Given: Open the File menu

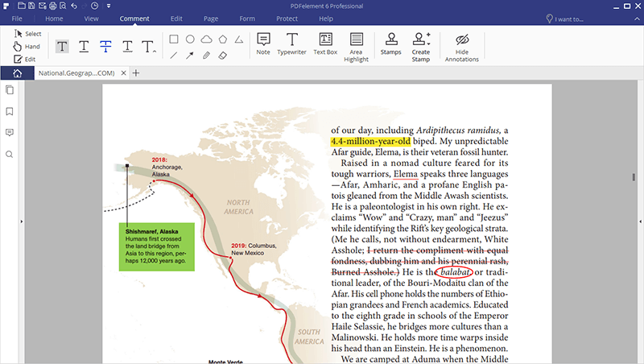Looking at the screenshot, I should click(x=17, y=19).
